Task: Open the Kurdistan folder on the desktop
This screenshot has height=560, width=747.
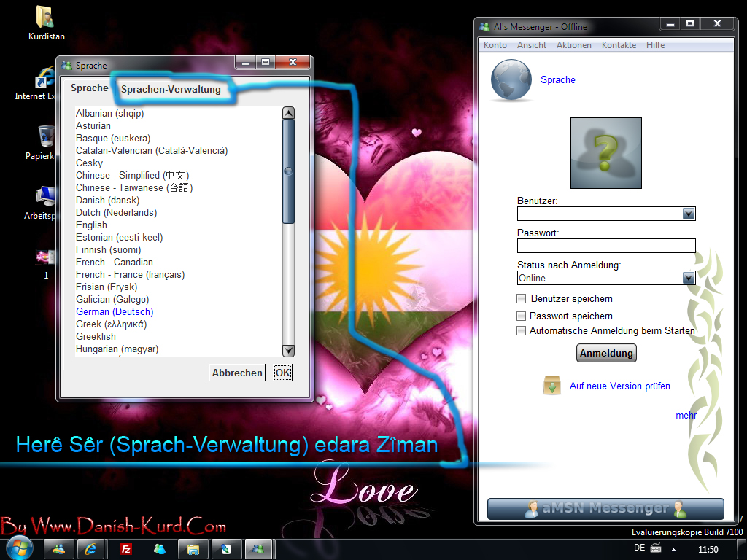Action: (46, 23)
